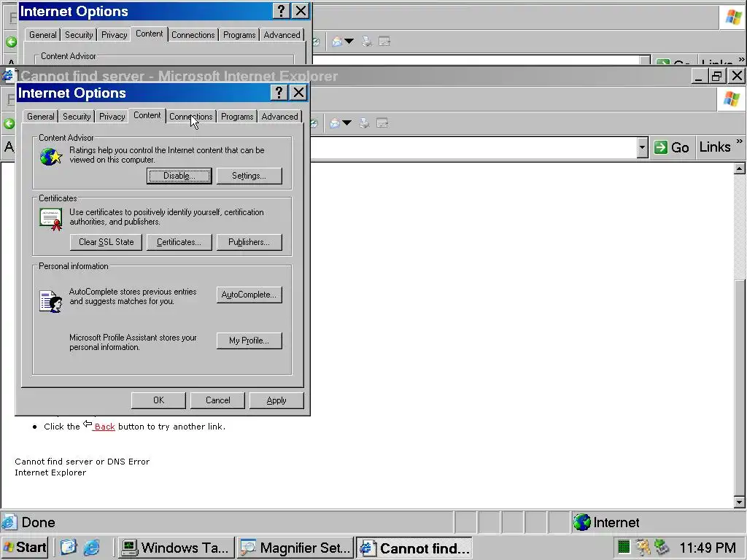Open the address bar dropdown in Internet Explorer
Image resolution: width=747 pixels, height=560 pixels.
tap(642, 147)
